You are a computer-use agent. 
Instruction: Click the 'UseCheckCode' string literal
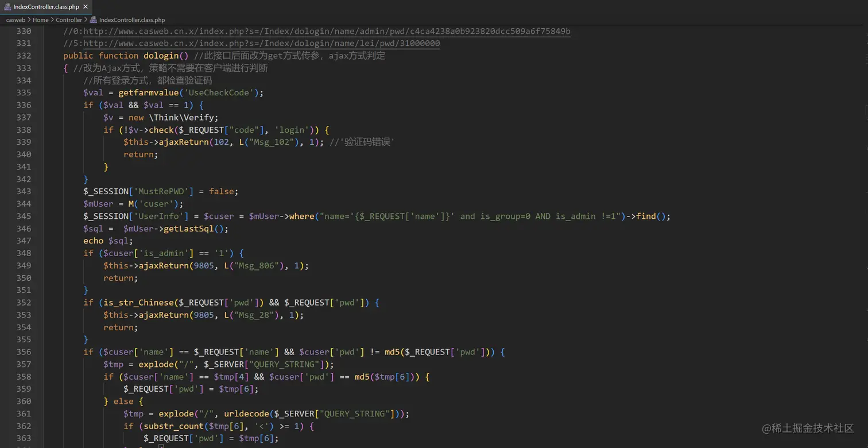[x=219, y=92]
